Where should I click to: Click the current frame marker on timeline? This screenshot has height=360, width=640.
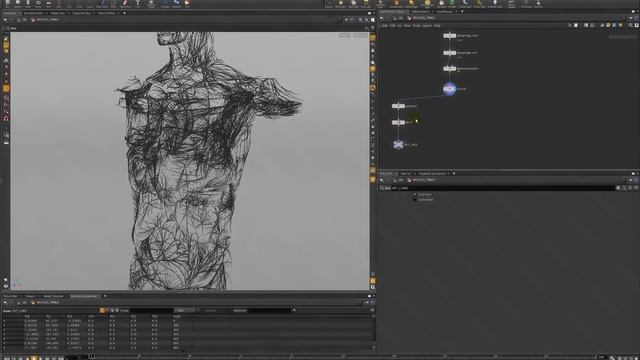tap(91, 357)
